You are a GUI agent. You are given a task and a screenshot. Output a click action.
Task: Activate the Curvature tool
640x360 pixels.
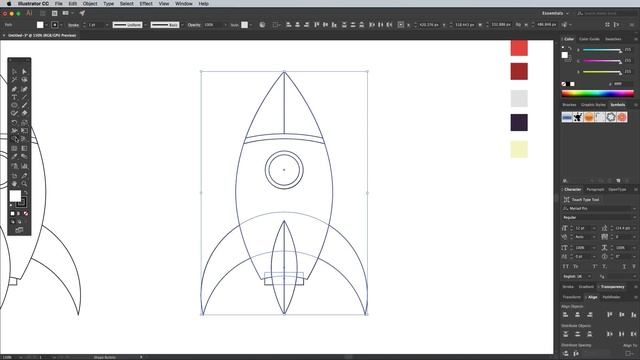tap(24, 89)
